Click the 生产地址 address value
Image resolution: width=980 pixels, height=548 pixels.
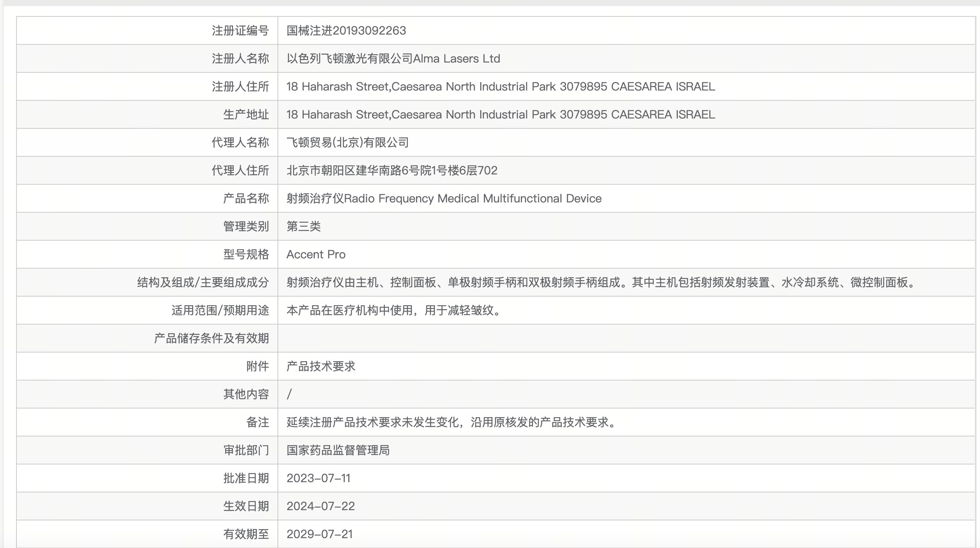click(501, 114)
